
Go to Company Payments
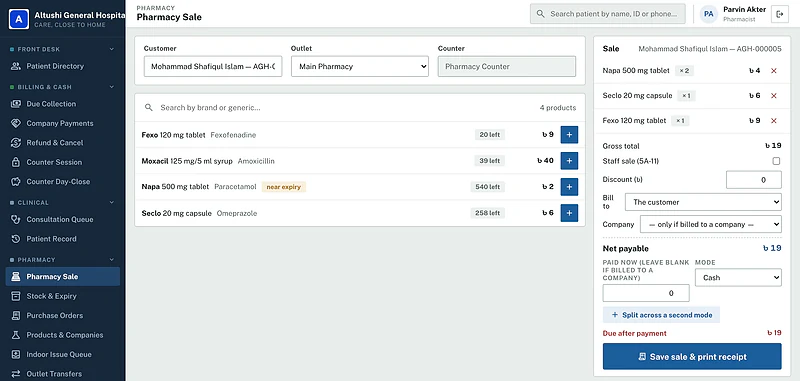[63, 123]
